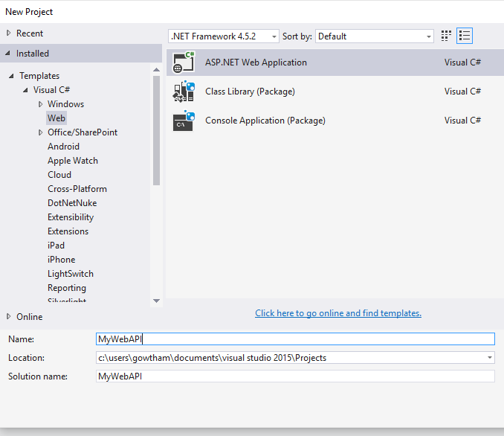Viewport: 504px width, 436px height.
Task: Select the Cross-Platform category
Action: (x=77, y=189)
